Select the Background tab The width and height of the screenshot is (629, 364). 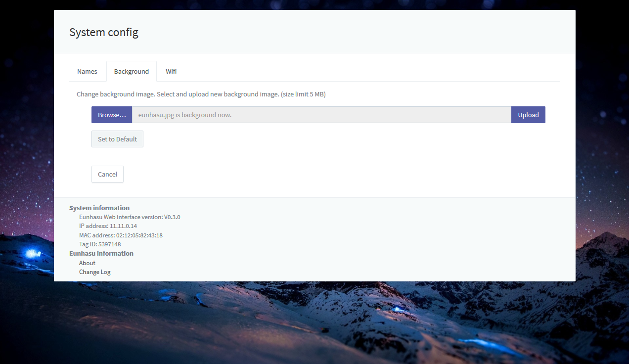(x=131, y=71)
